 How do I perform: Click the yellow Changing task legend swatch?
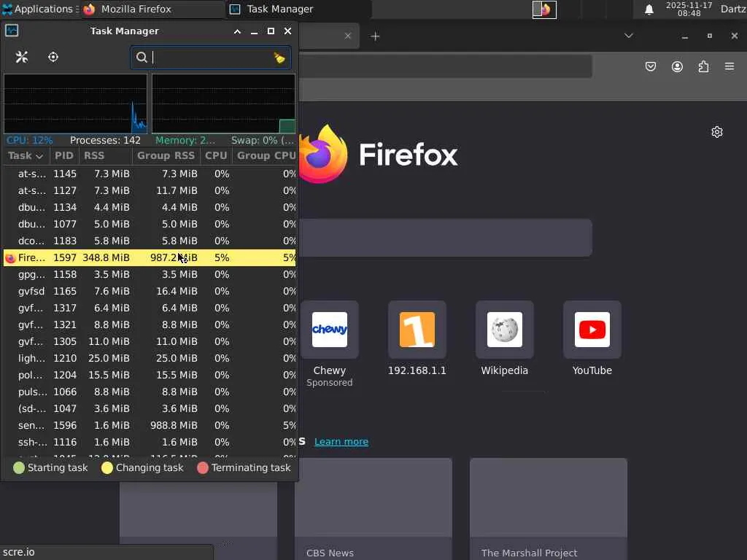point(107,468)
